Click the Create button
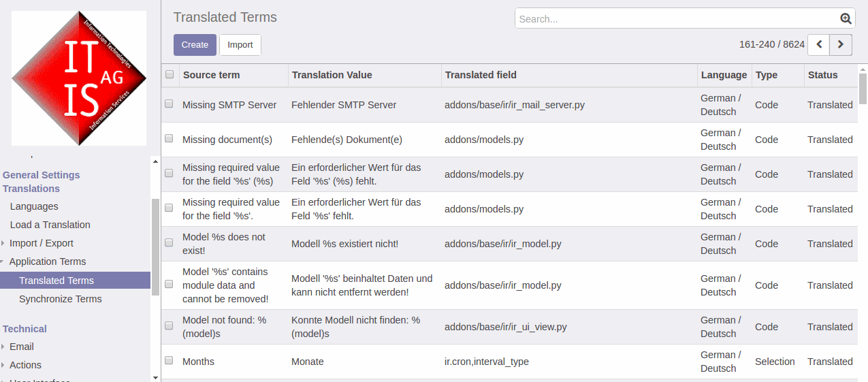 point(195,45)
